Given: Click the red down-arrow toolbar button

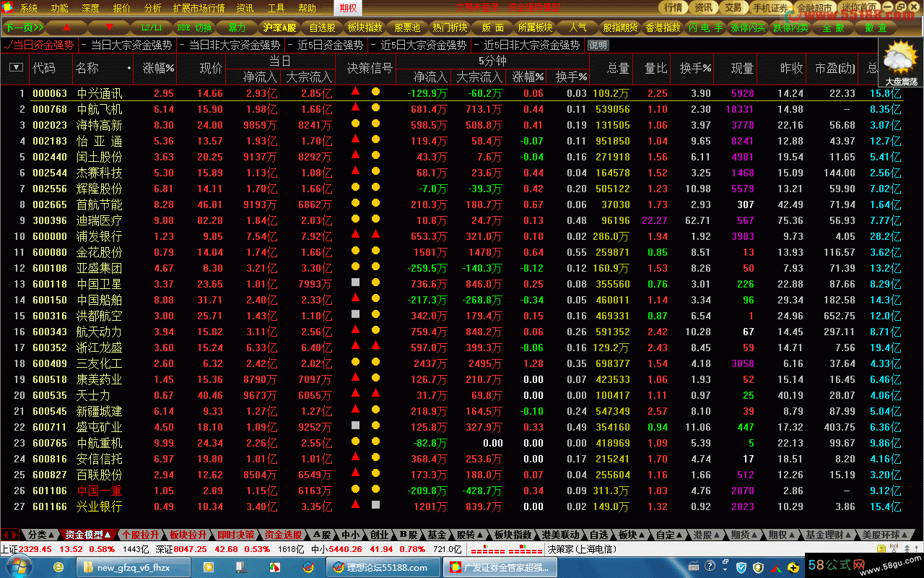Looking at the screenshot, I should (110, 27).
